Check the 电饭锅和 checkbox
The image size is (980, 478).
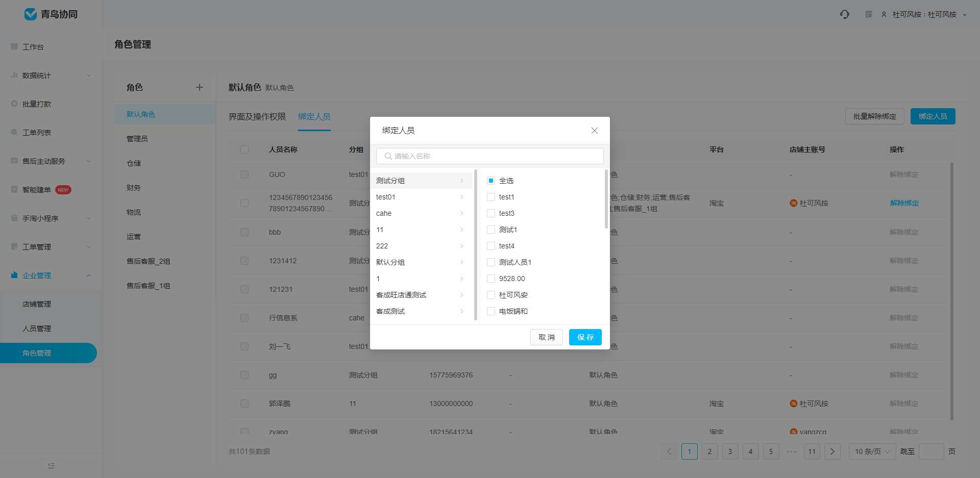coord(491,311)
